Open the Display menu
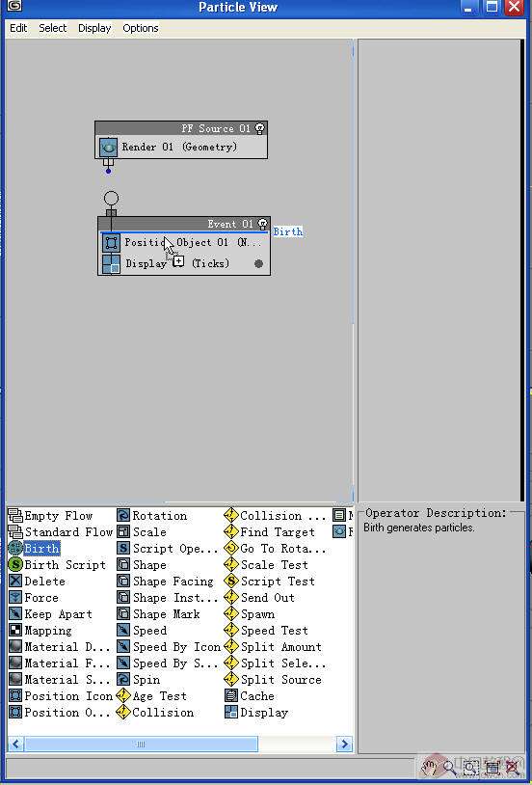532x785 pixels. (94, 28)
